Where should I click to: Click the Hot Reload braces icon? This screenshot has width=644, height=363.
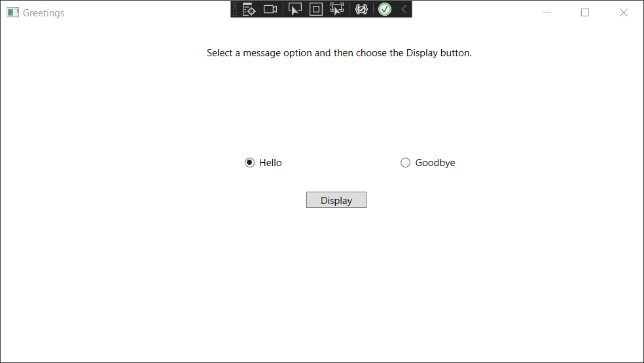(x=361, y=9)
